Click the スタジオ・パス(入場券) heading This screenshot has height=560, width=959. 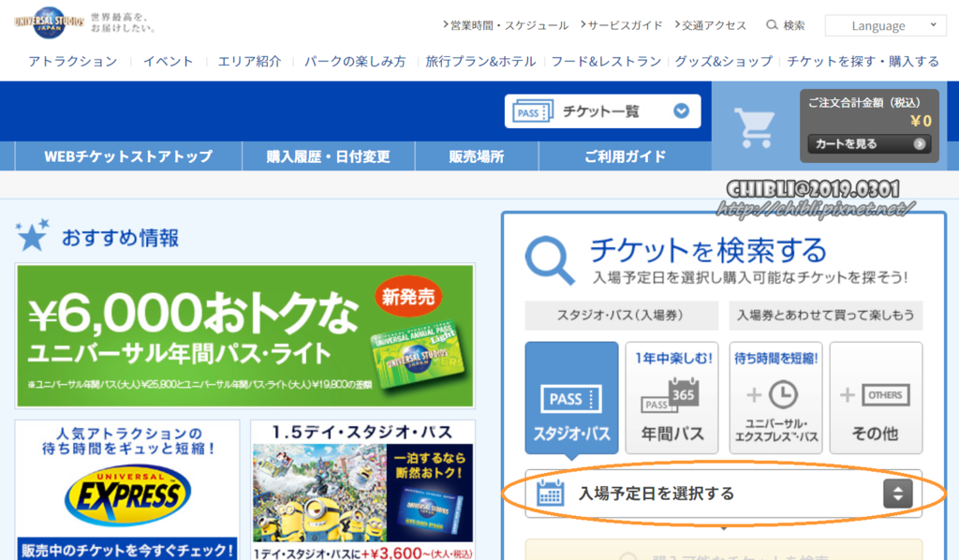click(x=620, y=316)
